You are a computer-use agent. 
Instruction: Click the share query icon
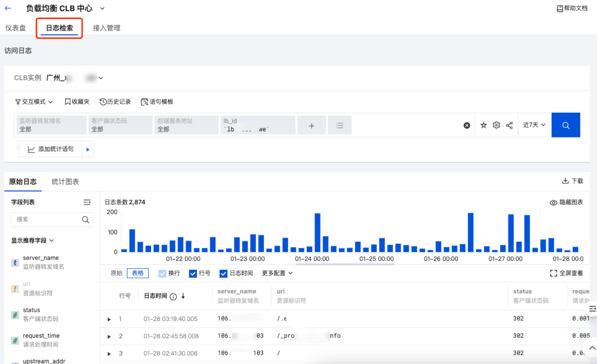[x=509, y=125]
